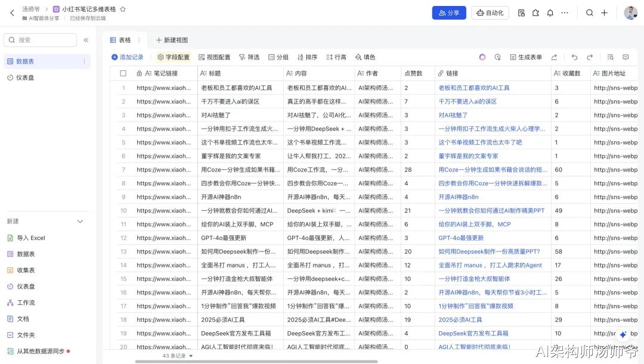The width and height of the screenshot is (644, 364).
Task: Open link 老板和员工都喜欢的AI工具
Action: click(473, 88)
